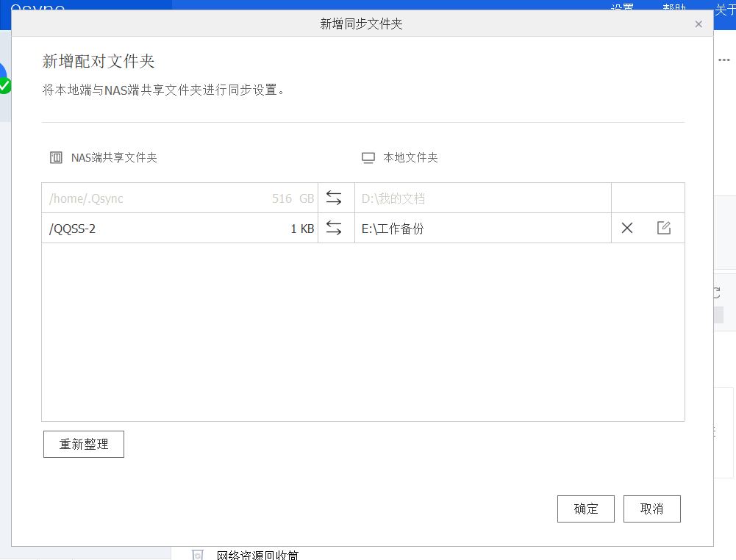Image resolution: width=736 pixels, height=560 pixels.
Task: Click the 网络资源回收筒 recycle bin icon
Action: 197,556
